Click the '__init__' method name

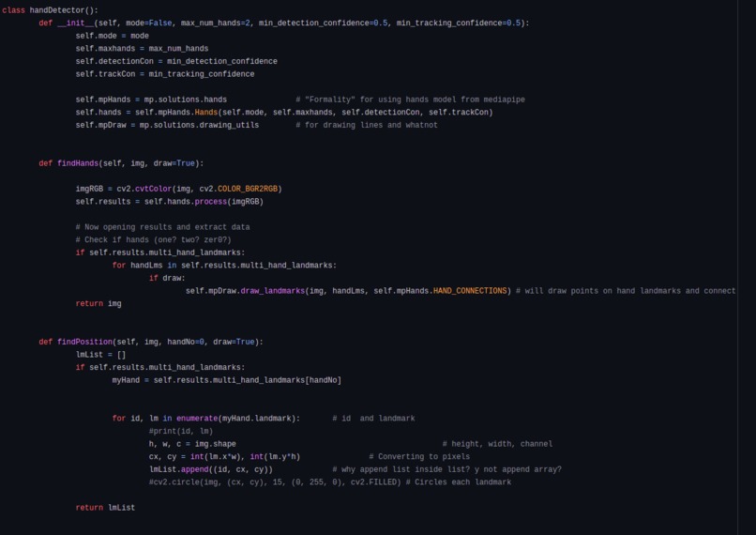pyautogui.click(x=75, y=23)
